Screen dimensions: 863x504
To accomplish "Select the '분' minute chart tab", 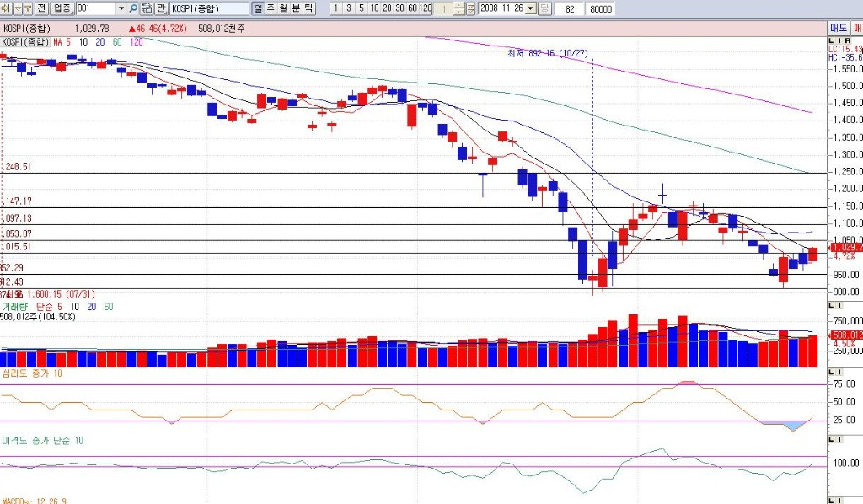I will (297, 8).
